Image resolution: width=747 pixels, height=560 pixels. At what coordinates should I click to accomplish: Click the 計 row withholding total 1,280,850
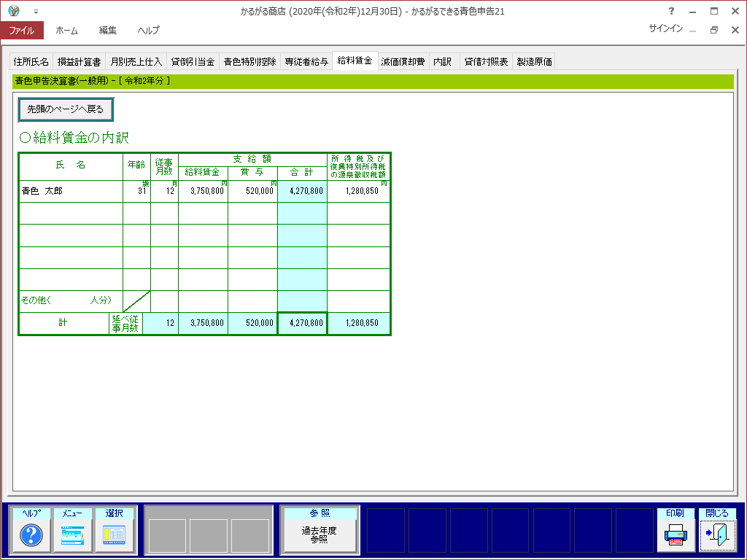click(x=358, y=323)
